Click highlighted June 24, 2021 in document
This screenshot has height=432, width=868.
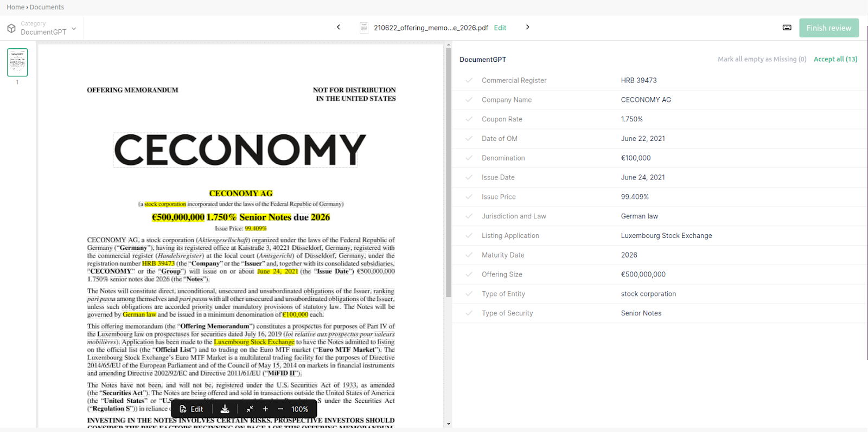click(277, 271)
